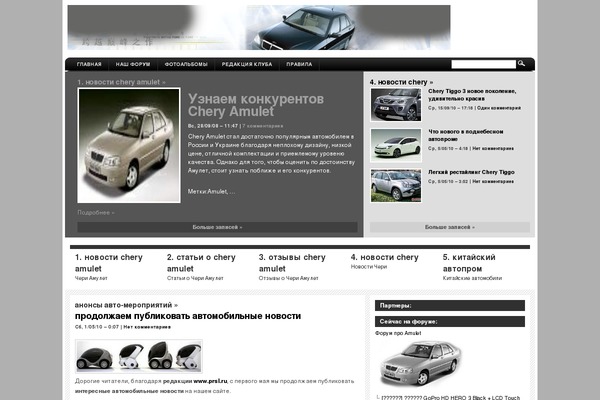Click the 'Amulet' tag link
This screenshot has height=400, width=600.
(217, 191)
